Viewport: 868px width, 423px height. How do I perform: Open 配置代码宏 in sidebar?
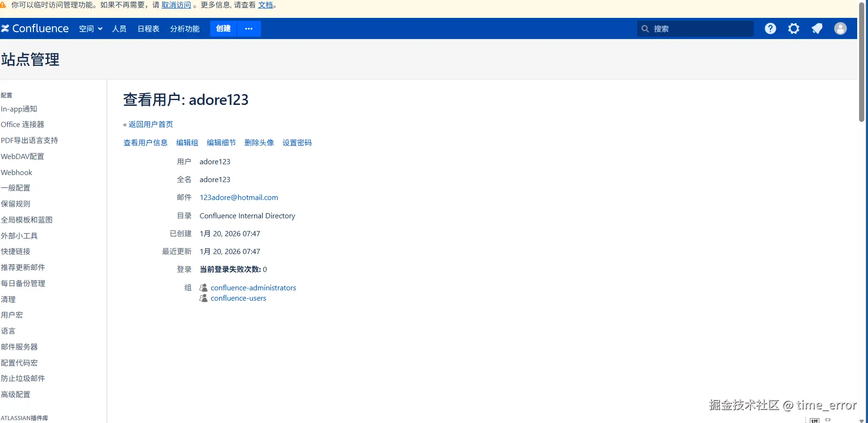pos(19,363)
